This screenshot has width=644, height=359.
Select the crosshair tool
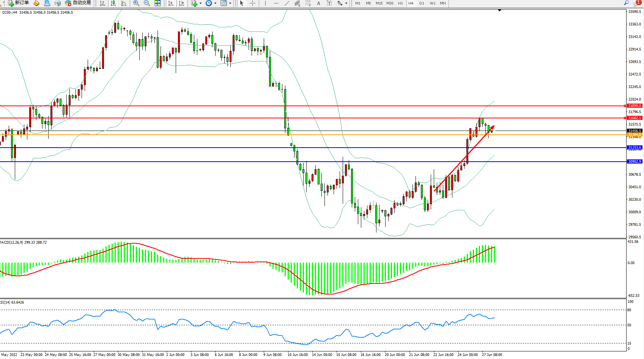click(x=253, y=3)
